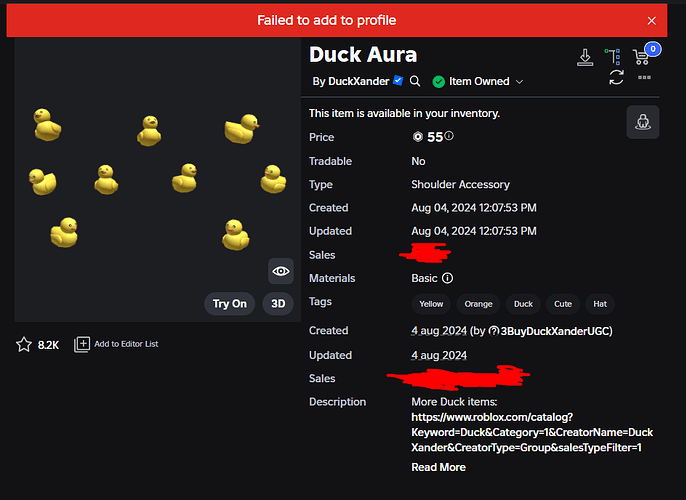Click the 'Add to Editor List' label
686x500 pixels.
click(126, 344)
